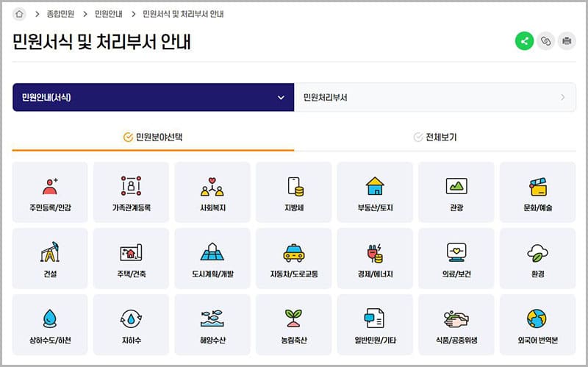
Task: Open the 일반민원/기타 category
Action: (x=374, y=324)
